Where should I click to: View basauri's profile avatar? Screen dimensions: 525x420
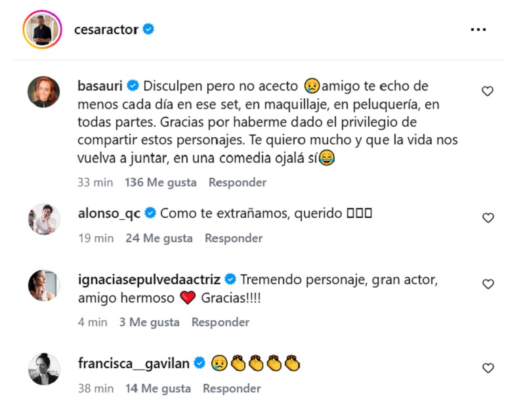44,91
